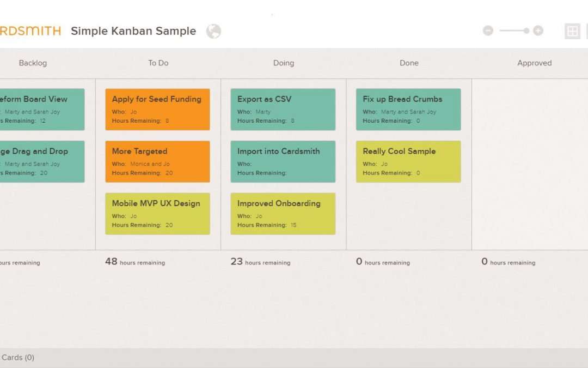Adjust the zoom level slider handle
588x368 pixels.
coord(526,31)
